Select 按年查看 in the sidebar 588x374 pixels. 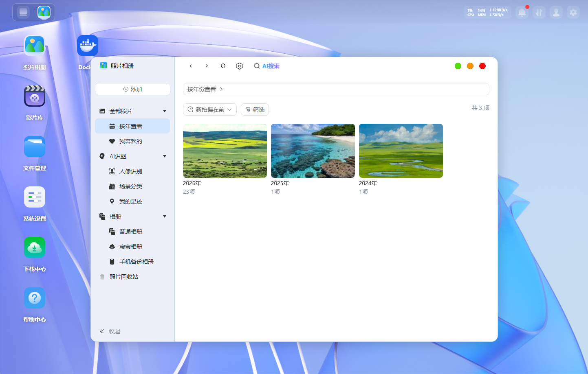(x=132, y=126)
